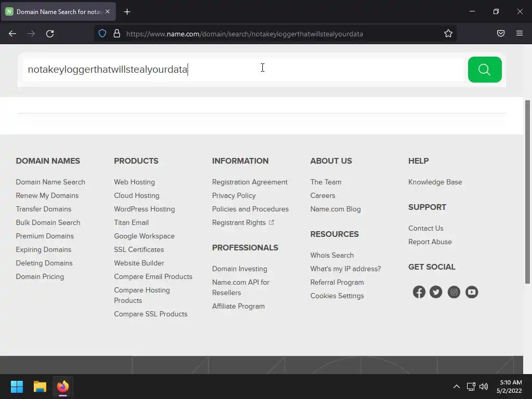The image size is (532, 399).
Task: Reload the page with refresh icon
Action: pyautogui.click(x=50, y=34)
